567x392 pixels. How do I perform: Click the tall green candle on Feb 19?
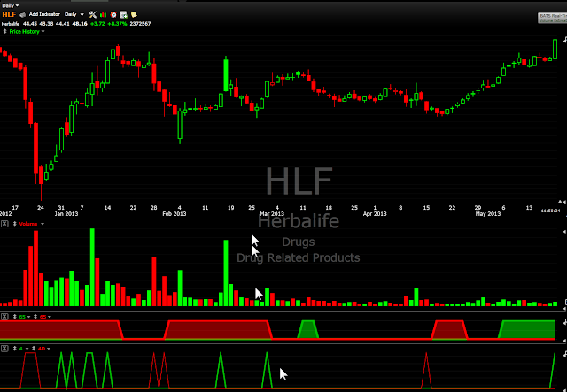[226, 75]
